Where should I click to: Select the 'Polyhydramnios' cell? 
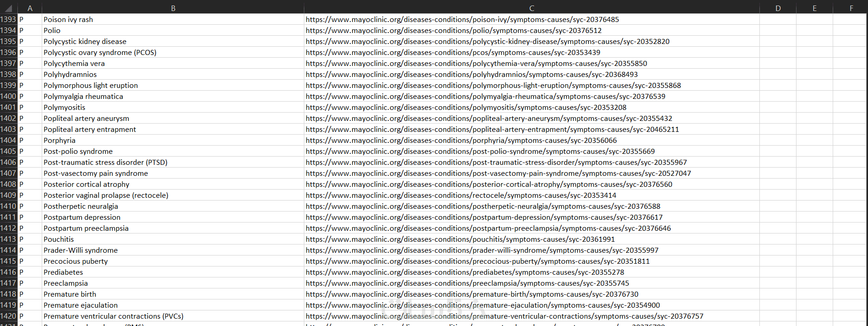(x=173, y=74)
